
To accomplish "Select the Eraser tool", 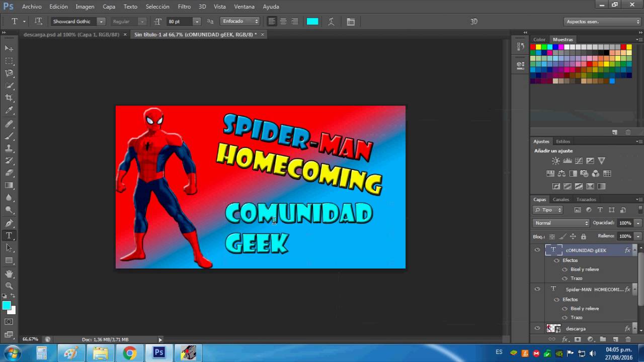I will [x=9, y=173].
